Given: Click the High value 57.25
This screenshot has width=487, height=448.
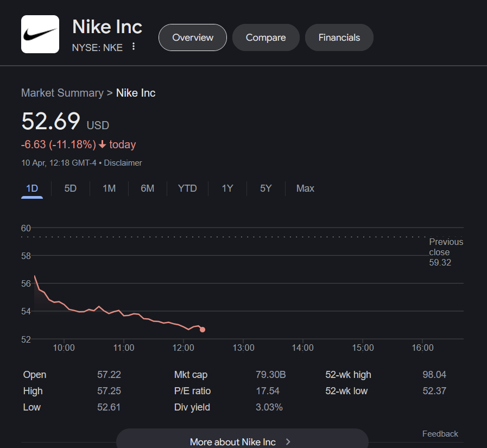Looking at the screenshot, I should (x=109, y=391).
